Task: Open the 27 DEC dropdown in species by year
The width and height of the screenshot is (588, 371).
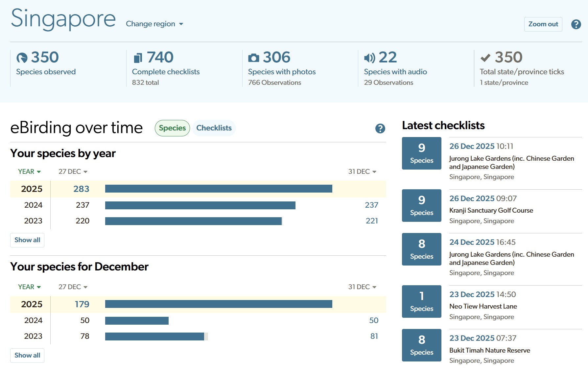Action: (x=73, y=172)
